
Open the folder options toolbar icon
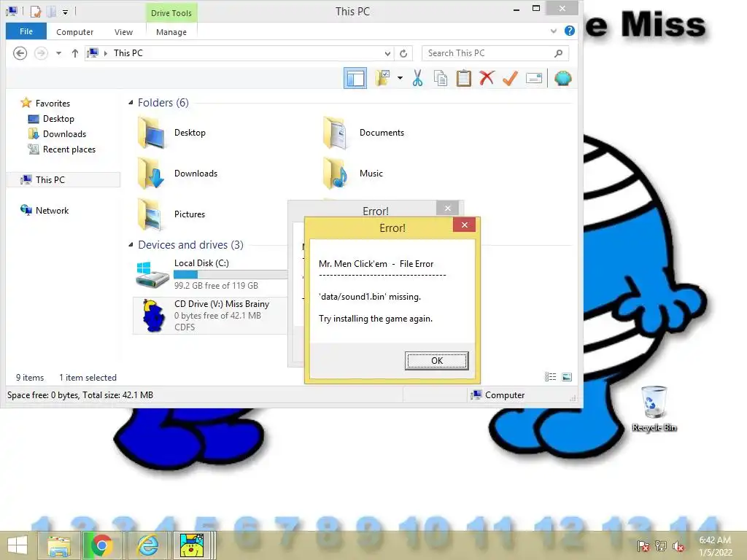(x=382, y=78)
